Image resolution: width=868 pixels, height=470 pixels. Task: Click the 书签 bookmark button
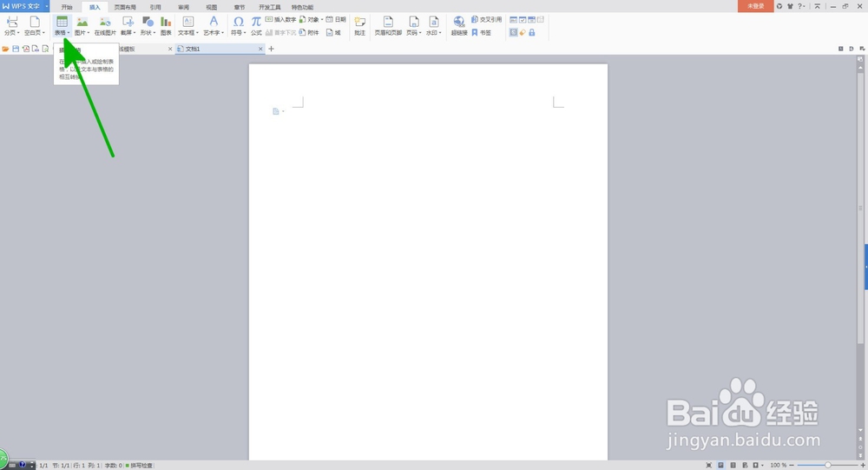(482, 33)
